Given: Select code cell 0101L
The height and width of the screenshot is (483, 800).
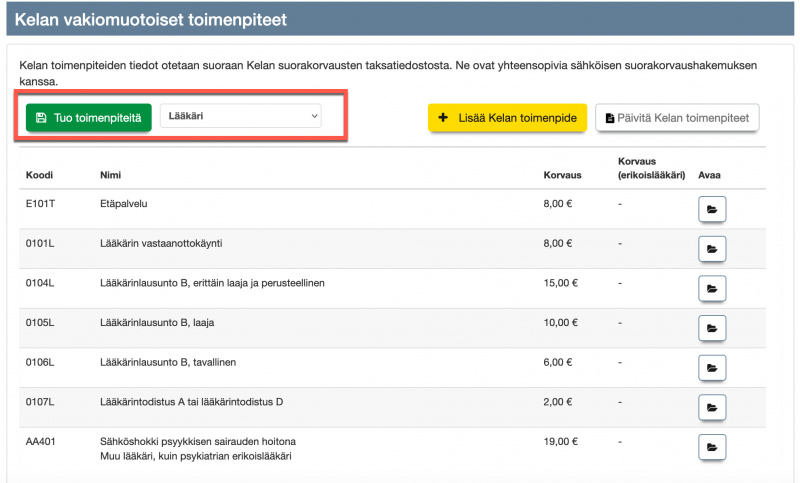Looking at the screenshot, I should click(40, 243).
